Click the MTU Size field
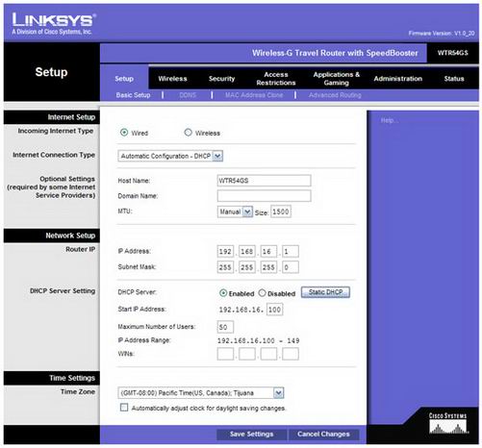 point(281,212)
